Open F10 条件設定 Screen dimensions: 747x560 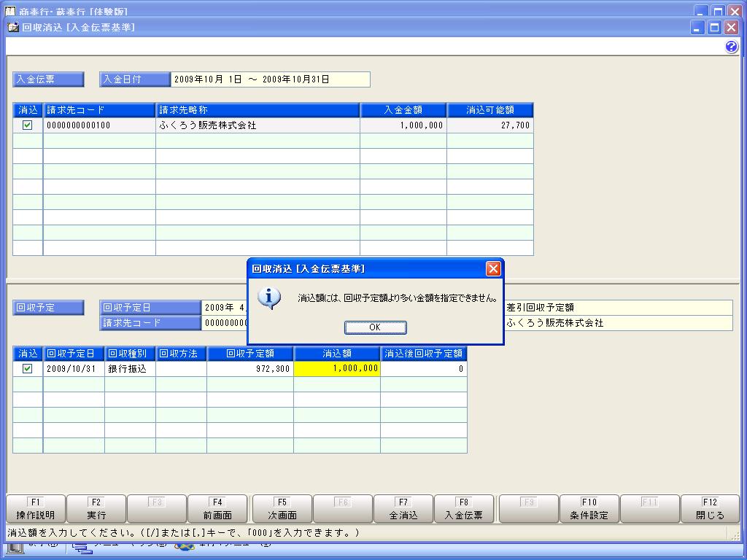click(x=589, y=508)
